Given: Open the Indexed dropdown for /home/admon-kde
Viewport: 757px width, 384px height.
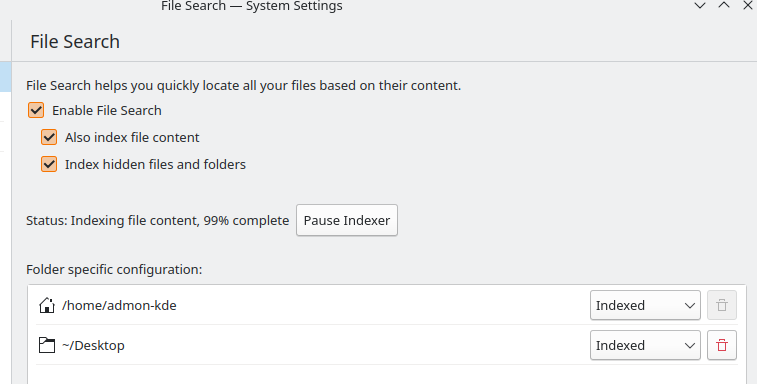Looking at the screenshot, I should click(x=645, y=305).
